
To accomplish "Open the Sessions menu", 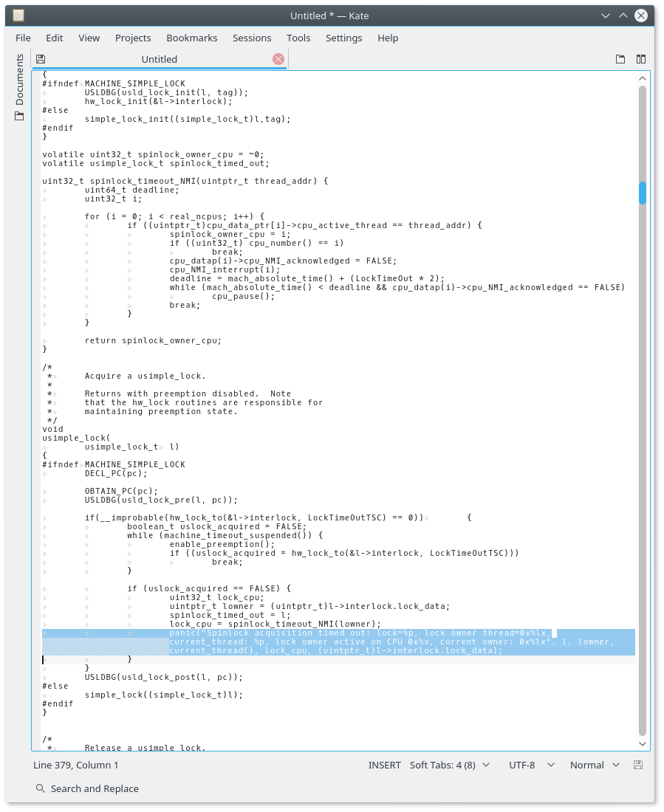I will point(252,38).
